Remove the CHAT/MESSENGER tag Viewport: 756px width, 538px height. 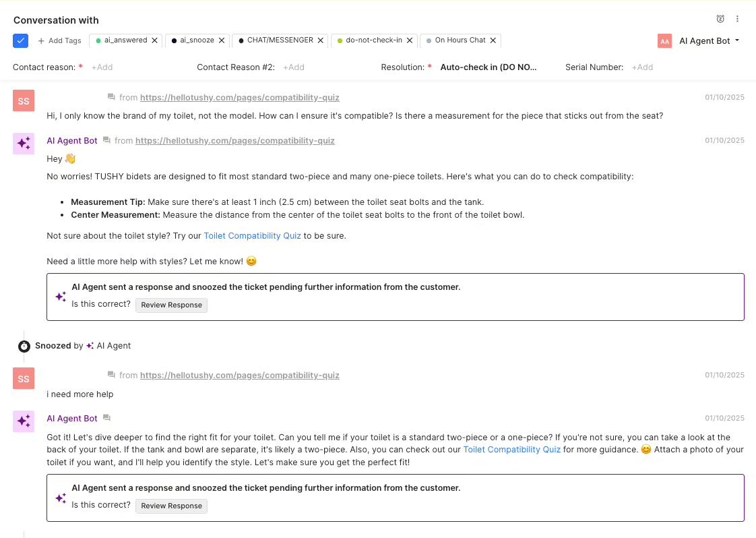tap(320, 40)
